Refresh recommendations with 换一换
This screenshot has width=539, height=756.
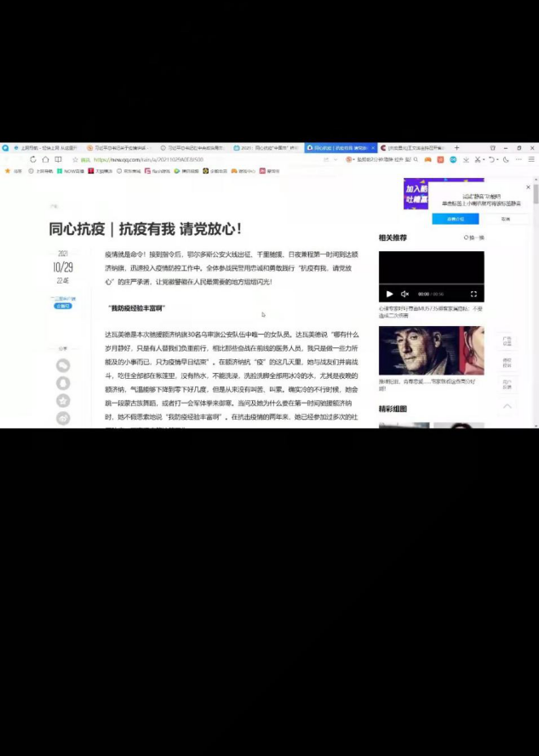(x=473, y=238)
